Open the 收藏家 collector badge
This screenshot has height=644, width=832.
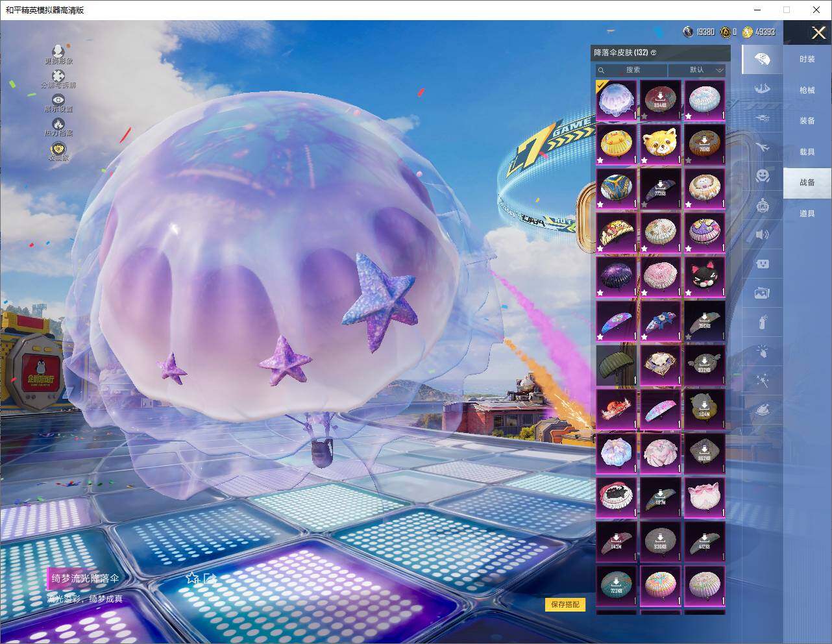[58, 149]
